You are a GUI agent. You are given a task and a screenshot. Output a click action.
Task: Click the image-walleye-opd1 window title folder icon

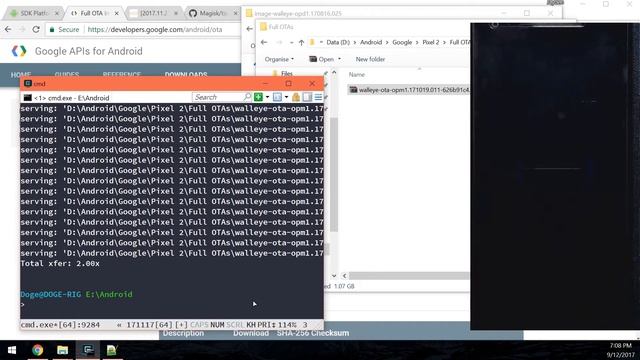tap(249, 13)
